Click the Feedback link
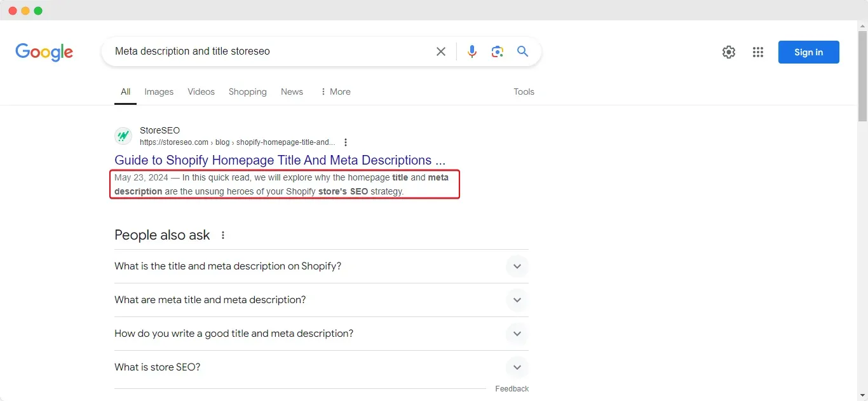868x401 pixels. click(512, 389)
